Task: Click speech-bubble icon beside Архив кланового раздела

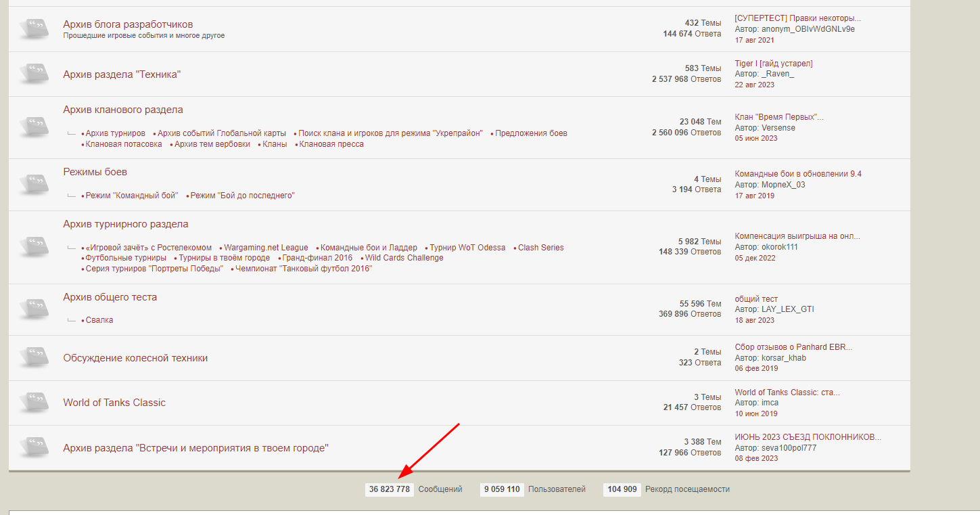Action: tap(34, 127)
